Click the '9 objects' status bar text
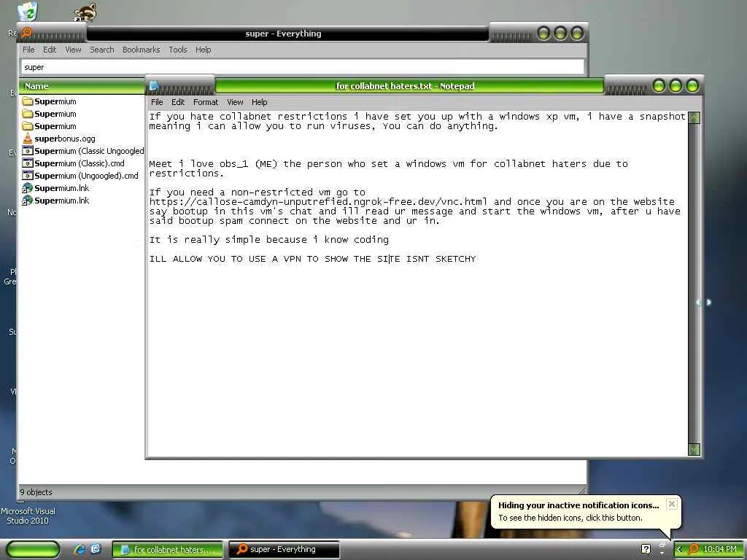The width and height of the screenshot is (747, 560). point(36,492)
